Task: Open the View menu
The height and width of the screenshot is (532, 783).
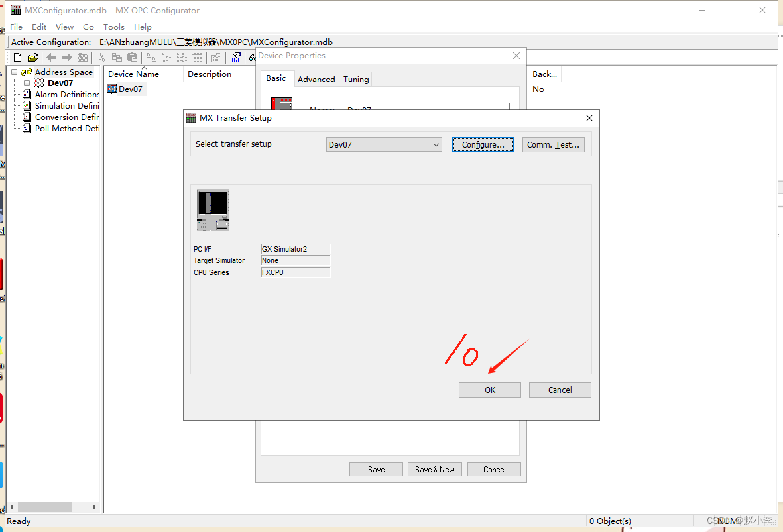Action: coord(64,27)
